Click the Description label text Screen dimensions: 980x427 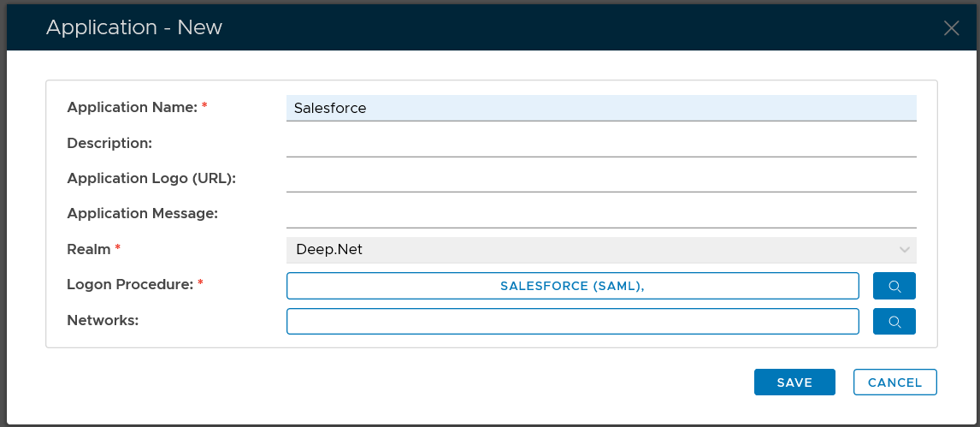tap(109, 143)
